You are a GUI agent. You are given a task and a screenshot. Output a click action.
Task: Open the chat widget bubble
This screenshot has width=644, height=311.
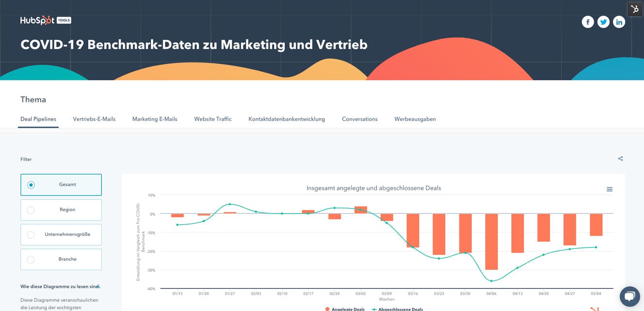pyautogui.click(x=629, y=296)
